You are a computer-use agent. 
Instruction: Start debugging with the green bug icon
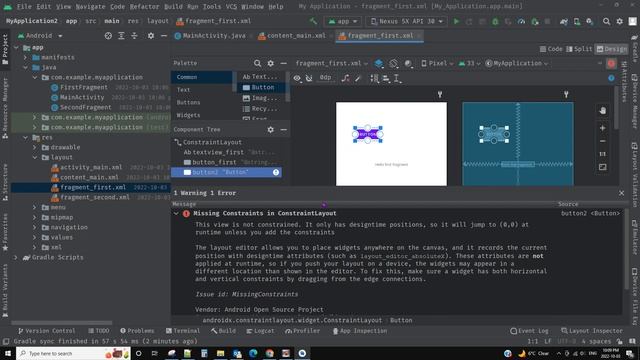(x=495, y=21)
